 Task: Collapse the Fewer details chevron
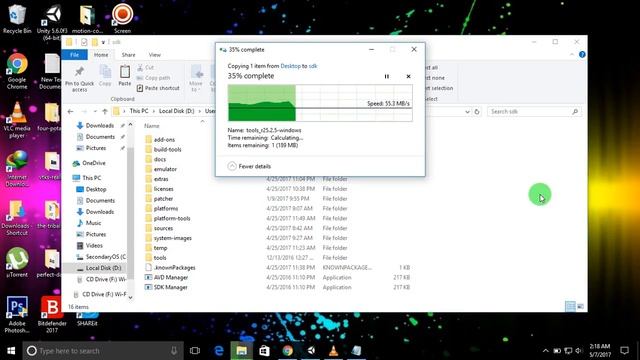(x=232, y=166)
